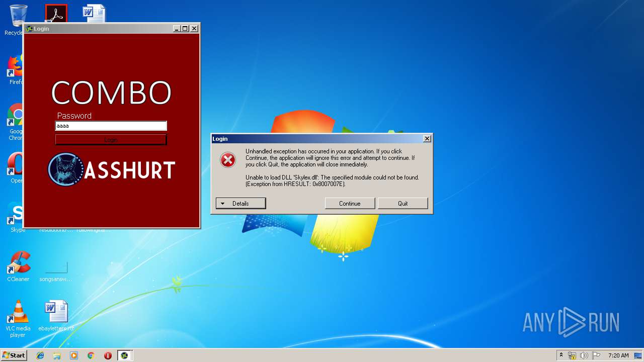644x362 pixels.
Task: Open the network tray icon
Action: coord(572,355)
